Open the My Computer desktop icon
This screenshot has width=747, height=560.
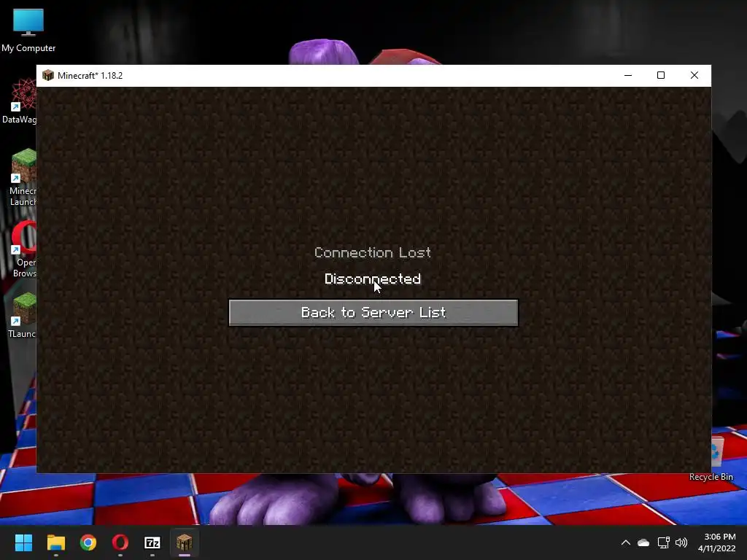[x=28, y=31]
